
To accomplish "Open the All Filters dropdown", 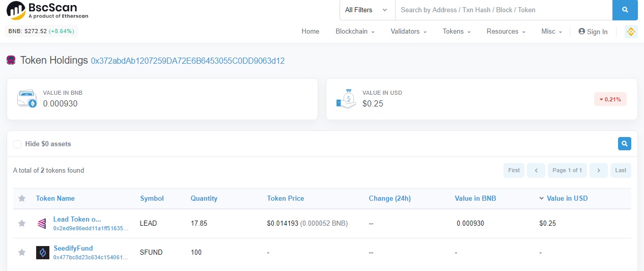I will (366, 10).
